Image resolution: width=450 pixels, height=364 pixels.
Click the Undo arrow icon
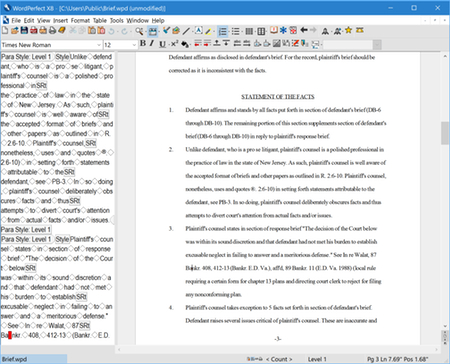coord(111,31)
